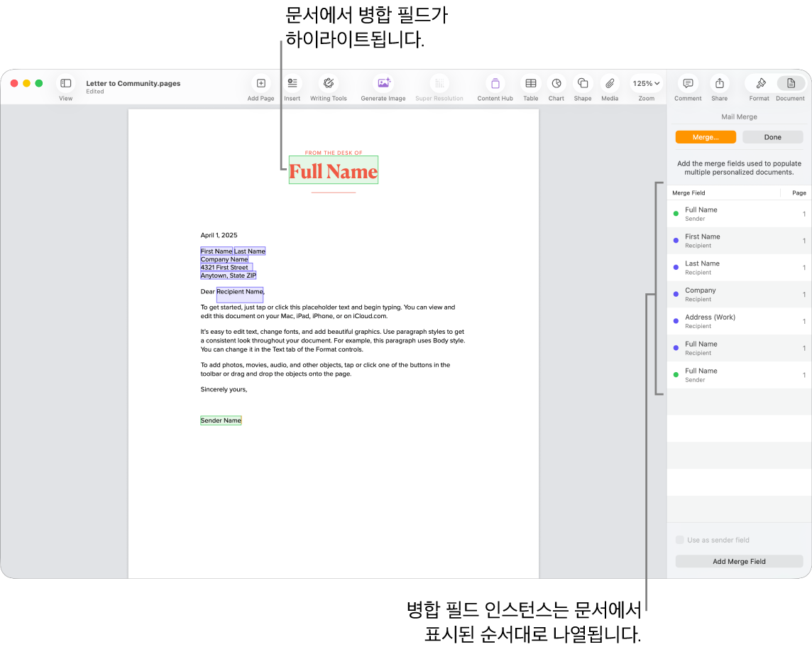Click the Done button
The height and width of the screenshot is (652, 812).
[773, 137]
